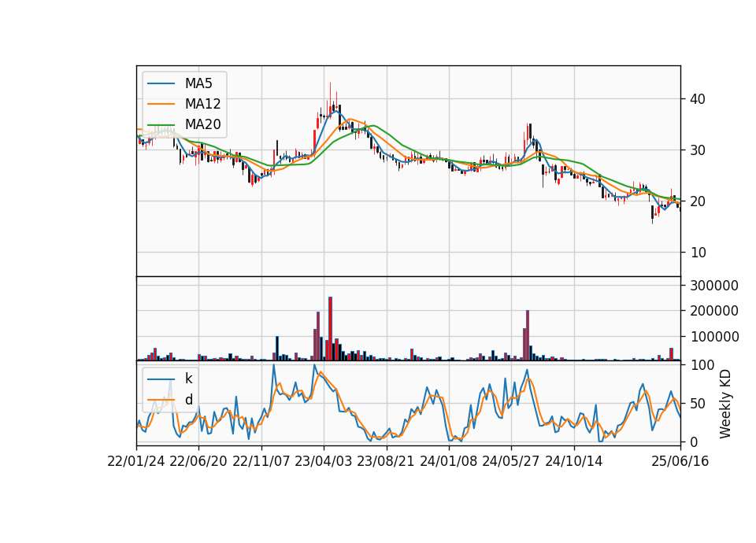Click the price axis value 30
Screen dimensions: 756x543
(x=698, y=150)
